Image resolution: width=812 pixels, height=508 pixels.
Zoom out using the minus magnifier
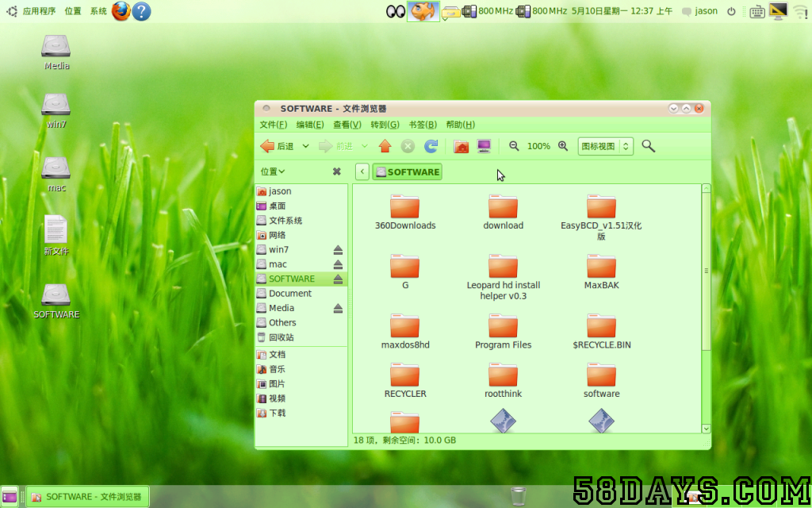(x=514, y=146)
